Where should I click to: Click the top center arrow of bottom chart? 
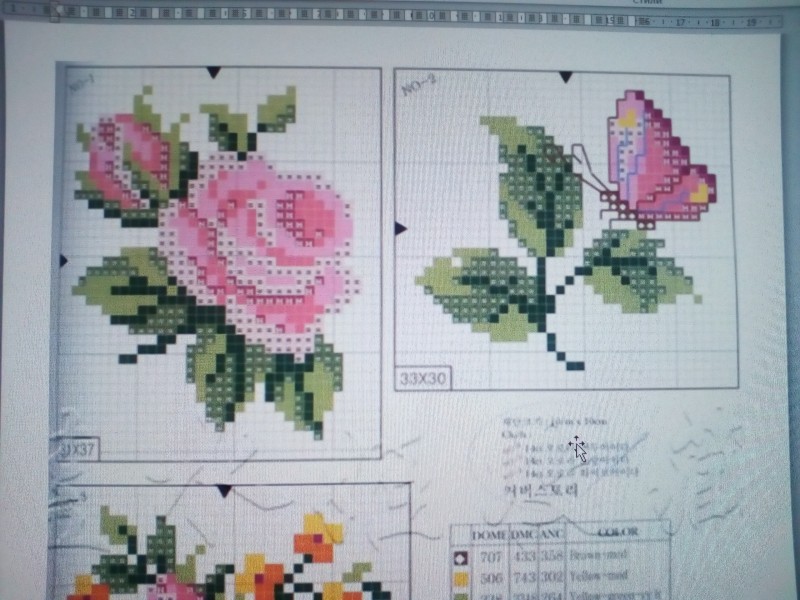click(224, 490)
